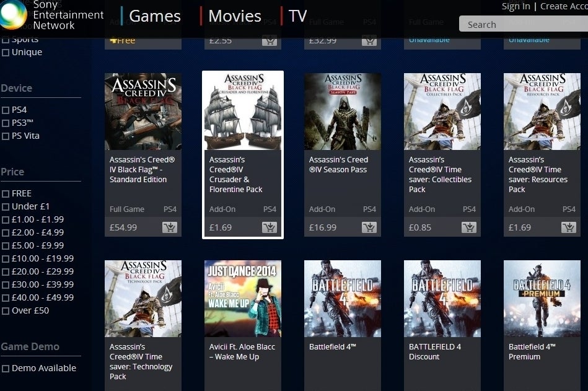Image resolution: width=588 pixels, height=391 pixels.
Task: Add Time saver Resources Pack to cart
Action: tap(569, 227)
